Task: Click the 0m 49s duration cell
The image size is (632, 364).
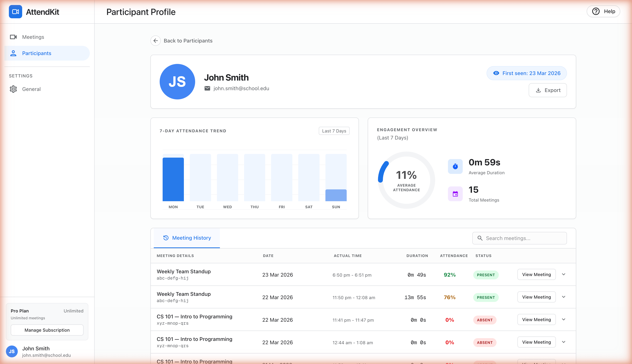Action: coord(417,275)
